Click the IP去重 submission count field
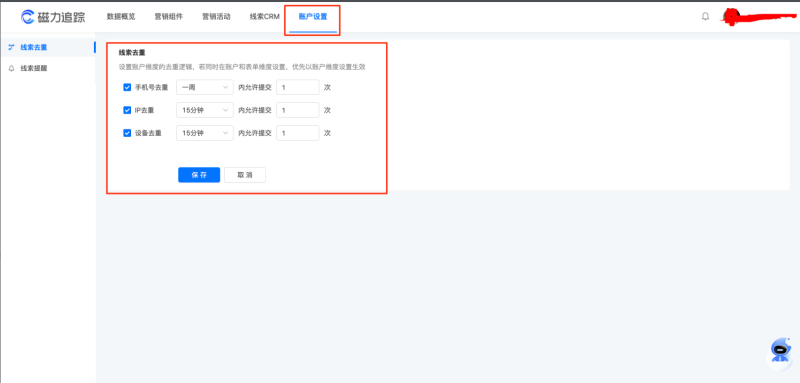 pyautogui.click(x=298, y=110)
